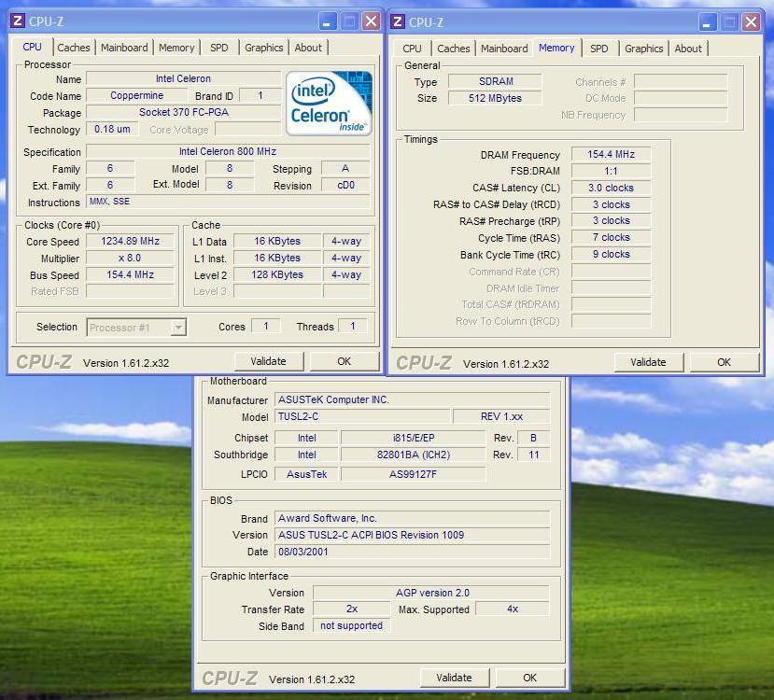Click Validate in the bottom Mainboard window
The image size is (774, 700).
pyautogui.click(x=454, y=678)
